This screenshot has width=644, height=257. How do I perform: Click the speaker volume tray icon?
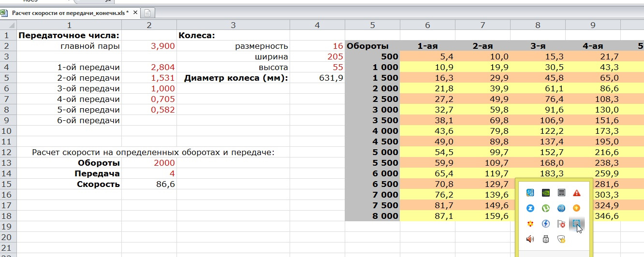click(530, 239)
